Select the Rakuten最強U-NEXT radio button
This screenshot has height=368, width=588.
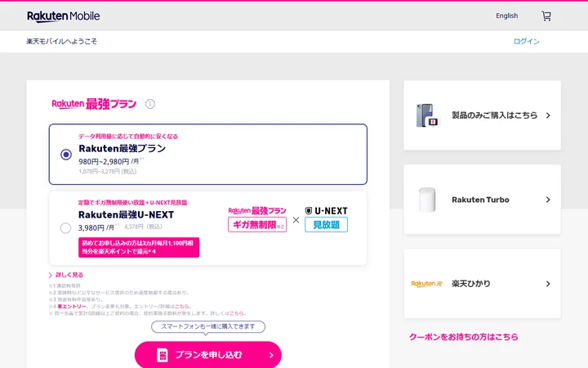tap(65, 228)
